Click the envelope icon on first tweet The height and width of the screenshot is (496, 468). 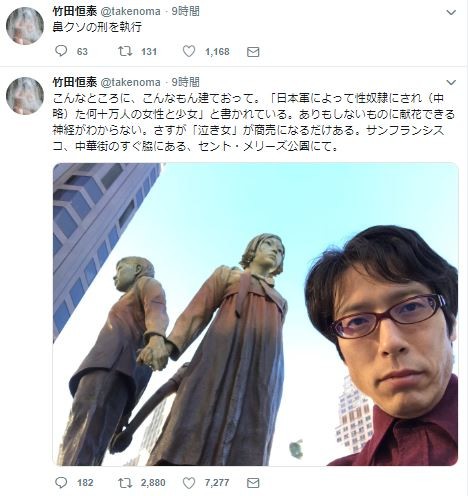(x=253, y=52)
